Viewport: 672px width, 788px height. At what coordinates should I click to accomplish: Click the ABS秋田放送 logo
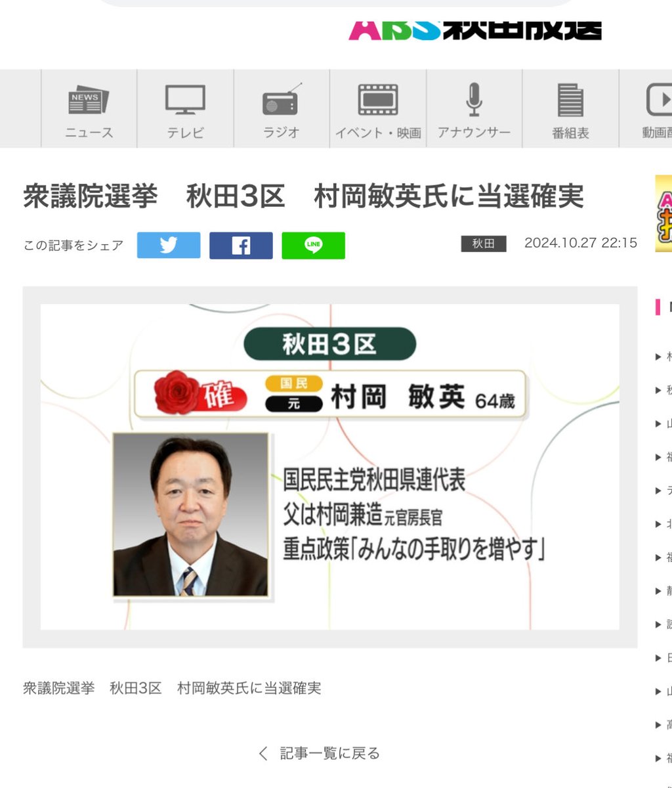click(474, 30)
